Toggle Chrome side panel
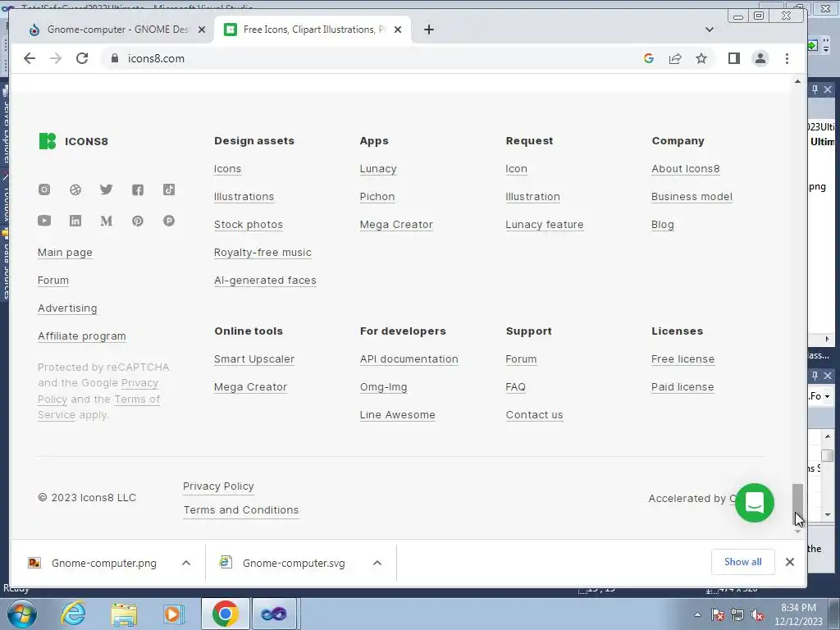The height and width of the screenshot is (630, 840). pos(734,58)
